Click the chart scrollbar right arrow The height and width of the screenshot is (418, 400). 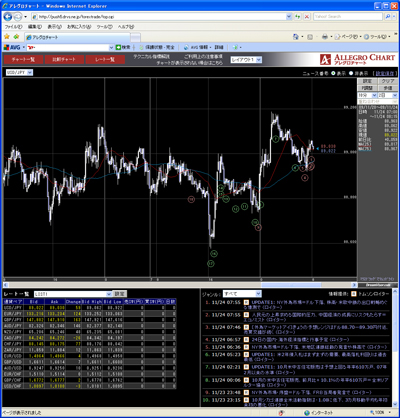tap(354, 285)
